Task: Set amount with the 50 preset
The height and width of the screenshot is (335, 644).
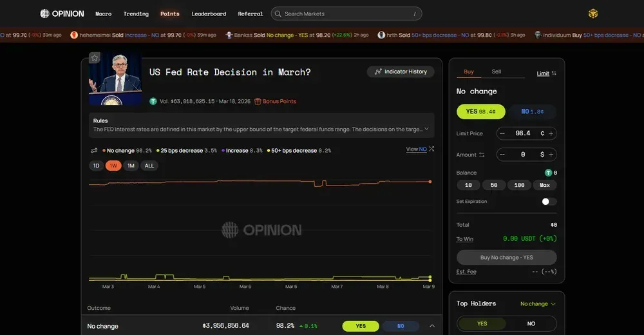Action: tap(494, 185)
